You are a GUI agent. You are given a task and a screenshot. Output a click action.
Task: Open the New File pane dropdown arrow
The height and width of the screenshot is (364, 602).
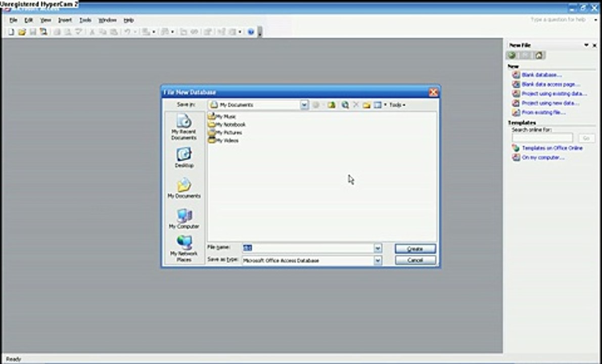point(586,45)
